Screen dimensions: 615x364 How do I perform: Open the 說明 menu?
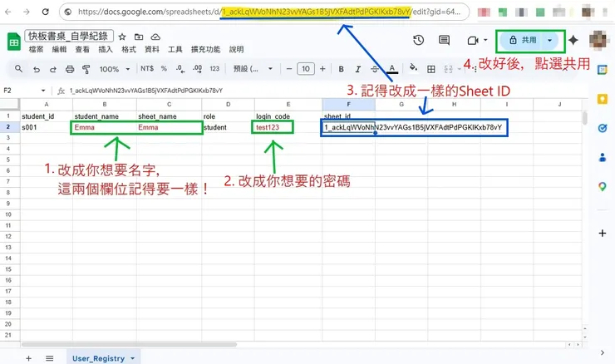coord(237,49)
